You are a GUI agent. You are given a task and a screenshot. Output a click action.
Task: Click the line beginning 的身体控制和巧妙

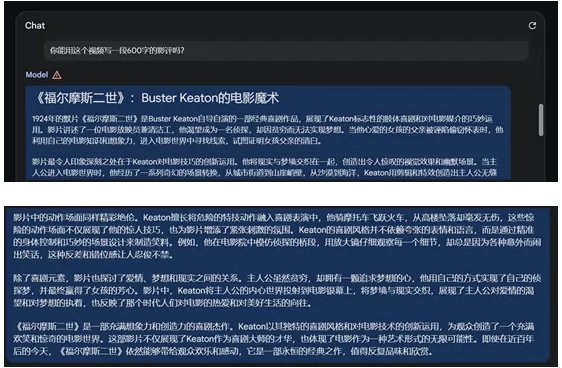tap(277, 242)
